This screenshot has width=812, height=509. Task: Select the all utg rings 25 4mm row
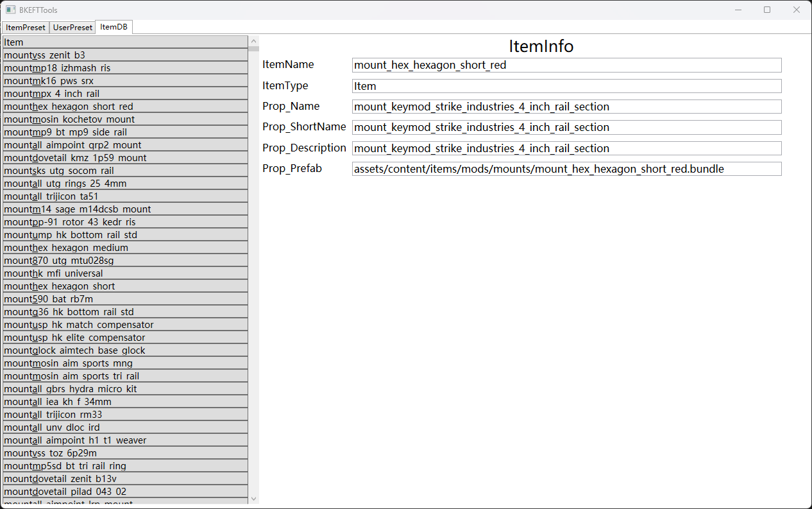pyautogui.click(x=125, y=184)
